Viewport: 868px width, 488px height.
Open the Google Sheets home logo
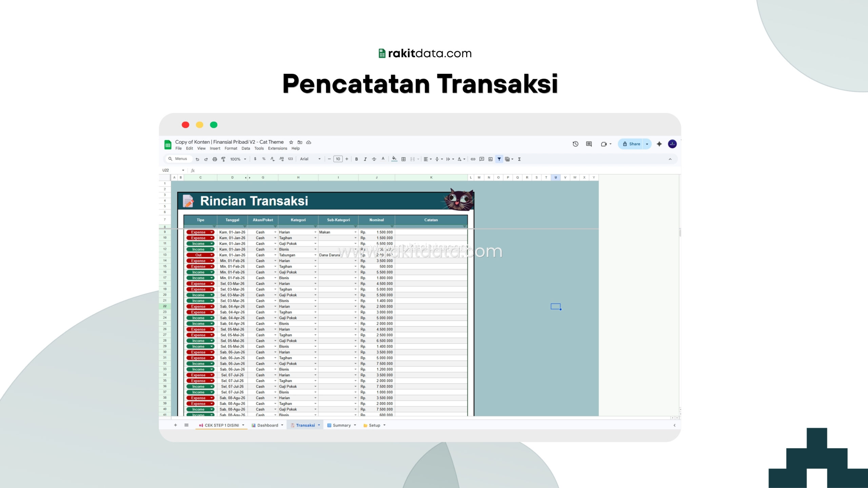168,145
